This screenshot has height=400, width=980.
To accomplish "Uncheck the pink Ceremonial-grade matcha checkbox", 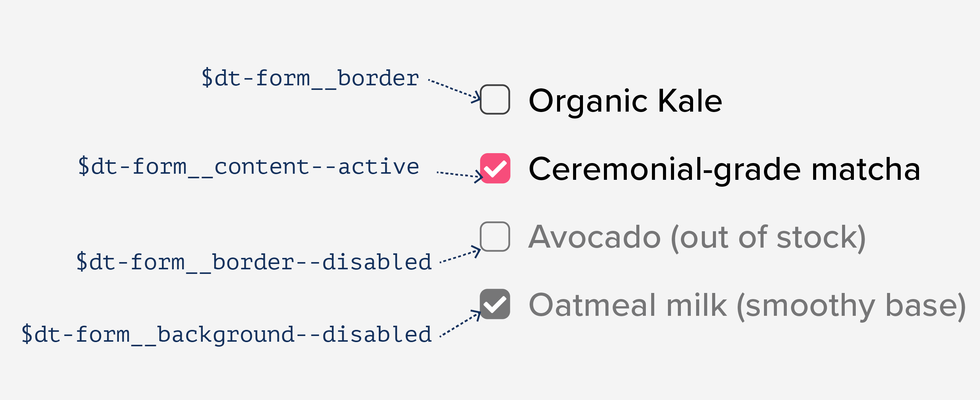I will [495, 168].
